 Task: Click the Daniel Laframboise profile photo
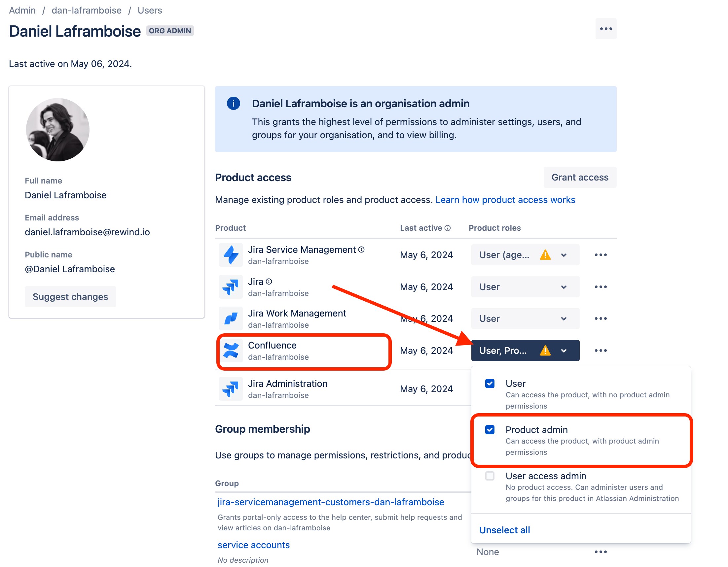(58, 130)
